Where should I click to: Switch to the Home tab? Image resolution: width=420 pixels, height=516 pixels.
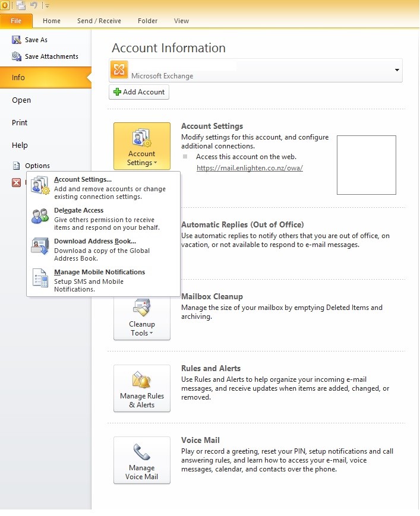(x=52, y=21)
